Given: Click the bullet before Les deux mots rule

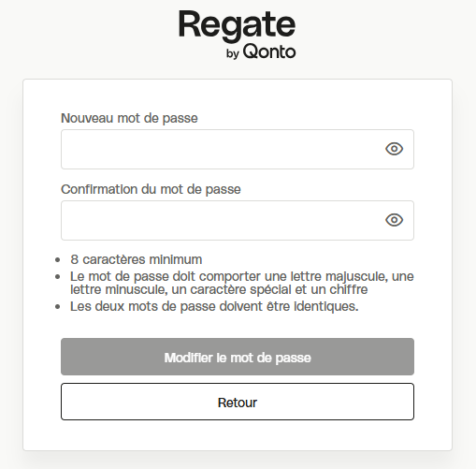Looking at the screenshot, I should (57, 307).
